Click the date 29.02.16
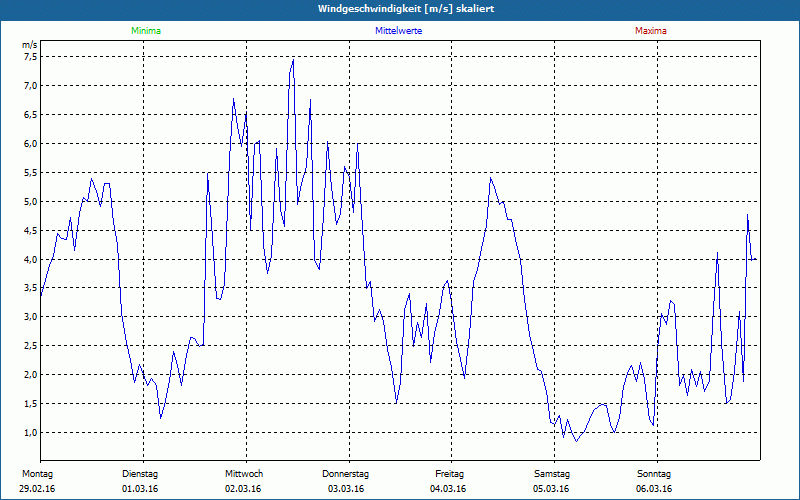The height and width of the screenshot is (500, 800). (37, 489)
